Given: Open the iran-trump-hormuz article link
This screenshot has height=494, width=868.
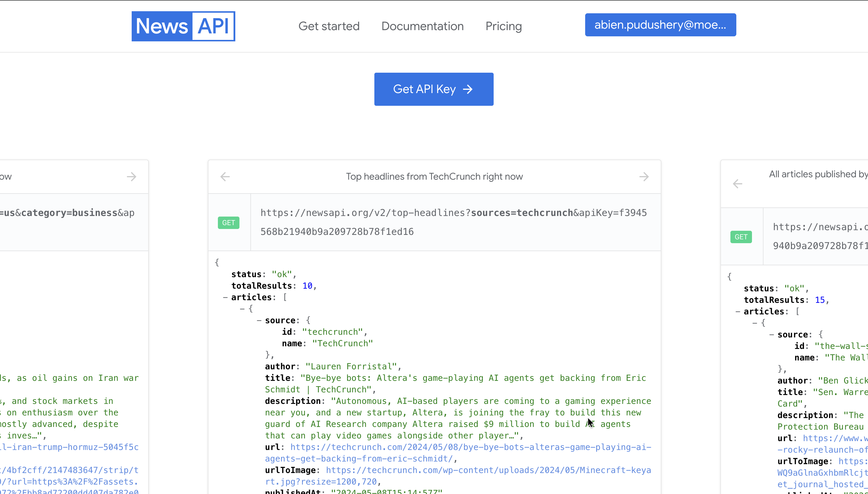Looking at the screenshot, I should (x=69, y=447).
